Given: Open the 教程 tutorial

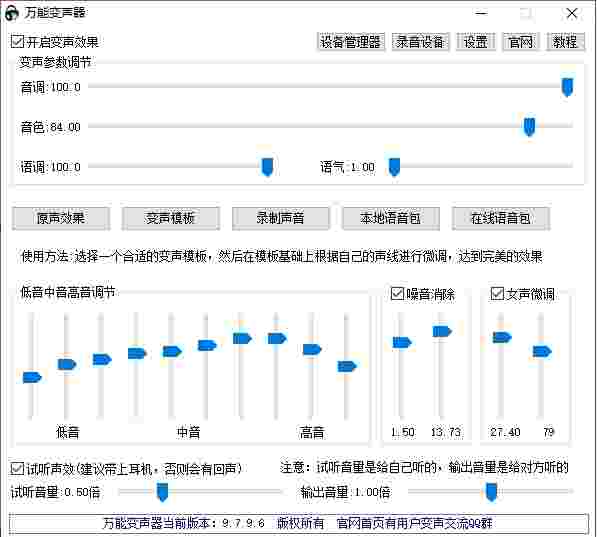Looking at the screenshot, I should pyautogui.click(x=565, y=42).
